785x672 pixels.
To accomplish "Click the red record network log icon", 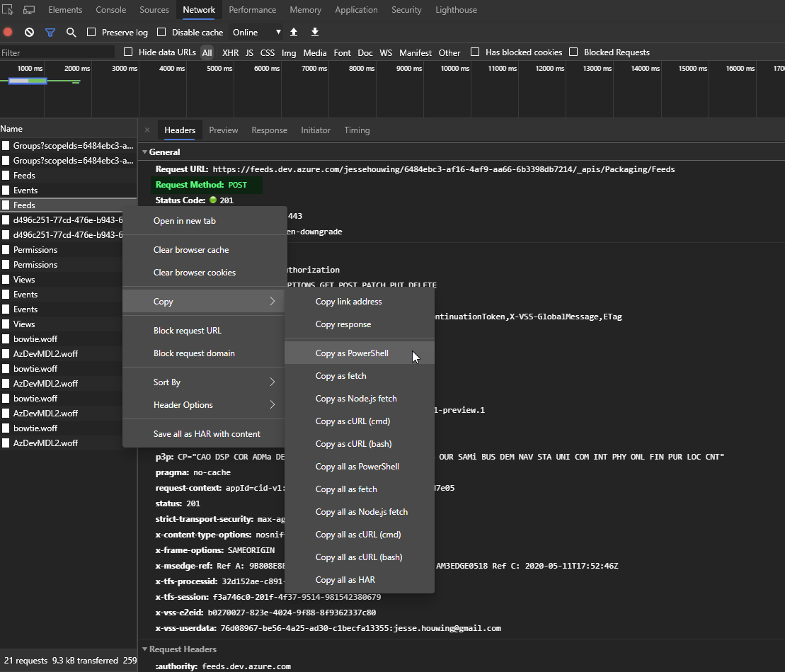I will (x=8, y=33).
